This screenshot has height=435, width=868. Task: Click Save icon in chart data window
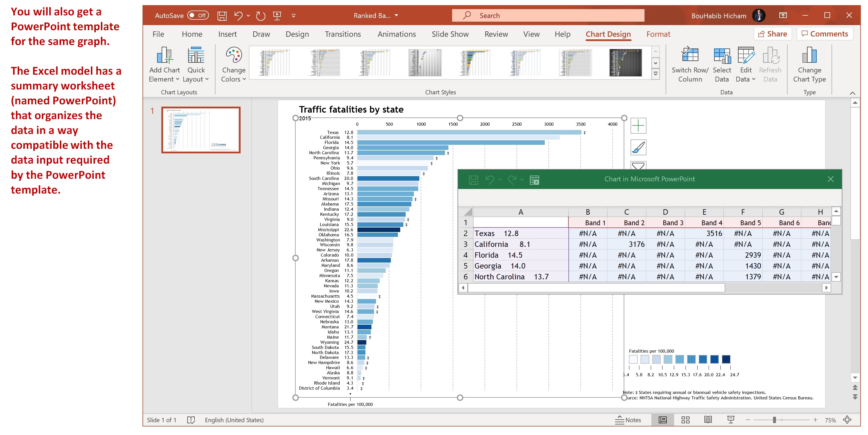[x=473, y=180]
